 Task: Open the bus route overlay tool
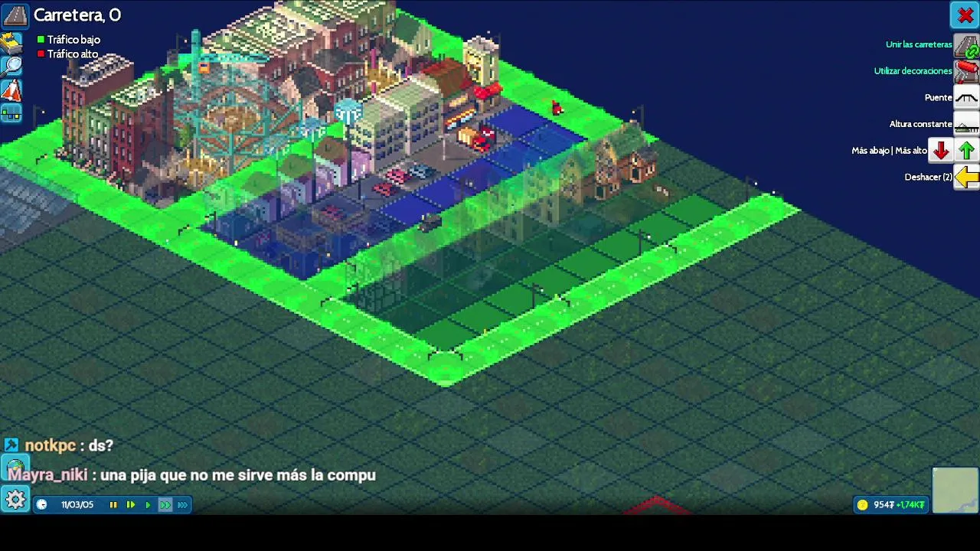click(x=11, y=114)
